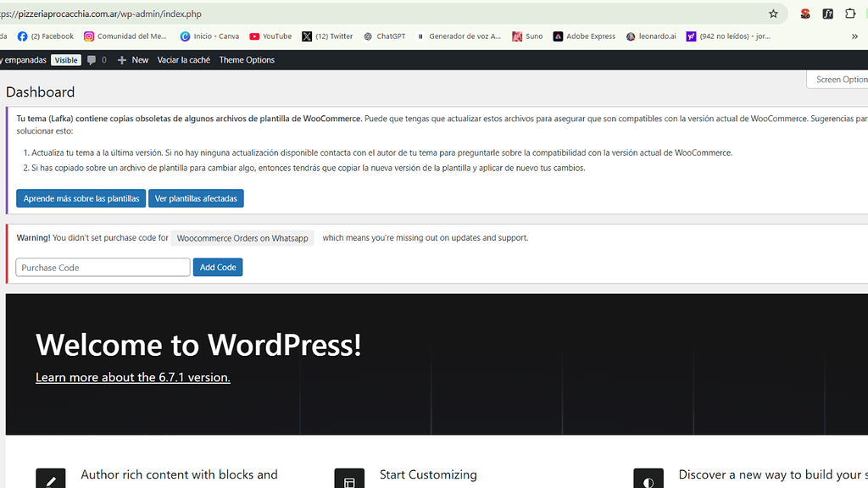Open Theme Options from admin bar
The width and height of the screenshot is (868, 488).
pos(247,60)
